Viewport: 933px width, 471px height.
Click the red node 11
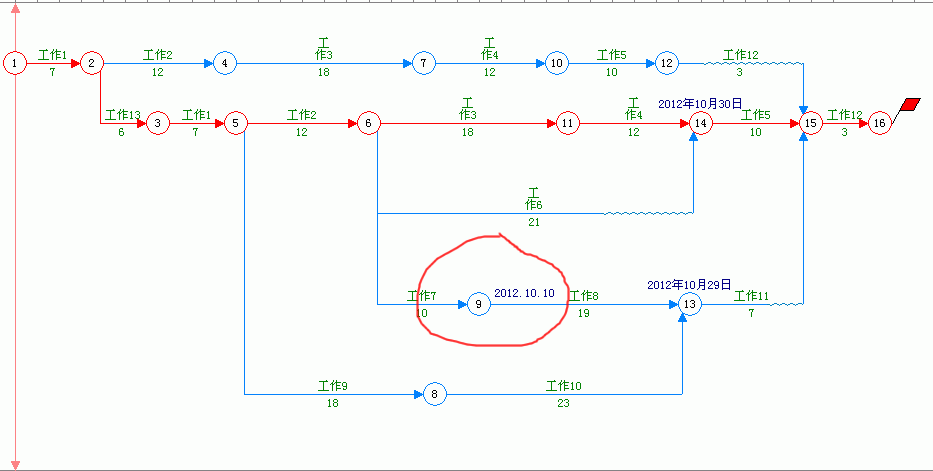(x=567, y=123)
